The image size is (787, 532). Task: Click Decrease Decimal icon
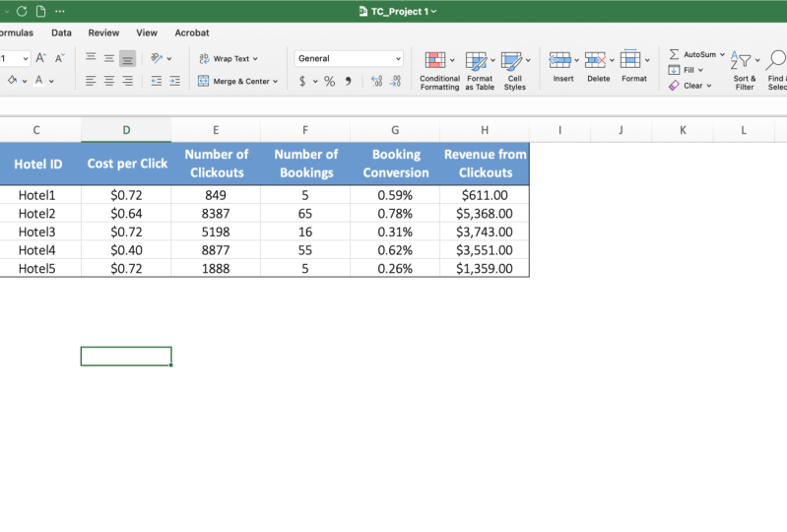pyautogui.click(x=396, y=81)
